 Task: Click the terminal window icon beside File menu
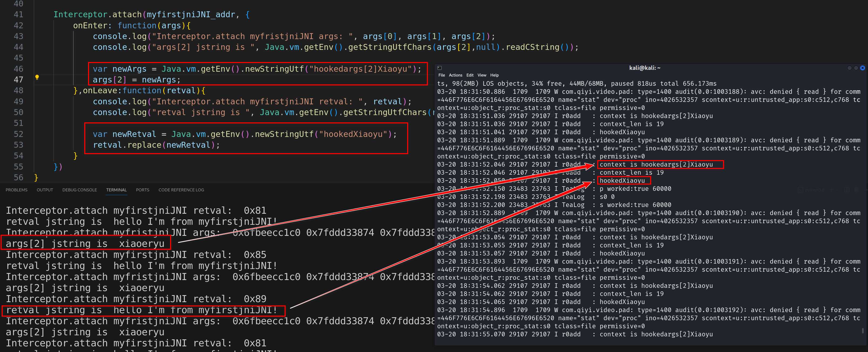[x=439, y=68]
